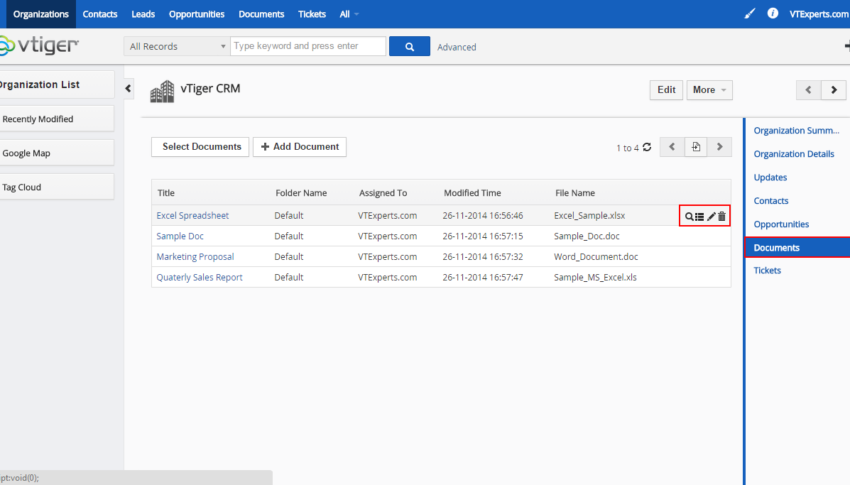
Task: Go to next organization record
Action: pyautogui.click(x=834, y=90)
